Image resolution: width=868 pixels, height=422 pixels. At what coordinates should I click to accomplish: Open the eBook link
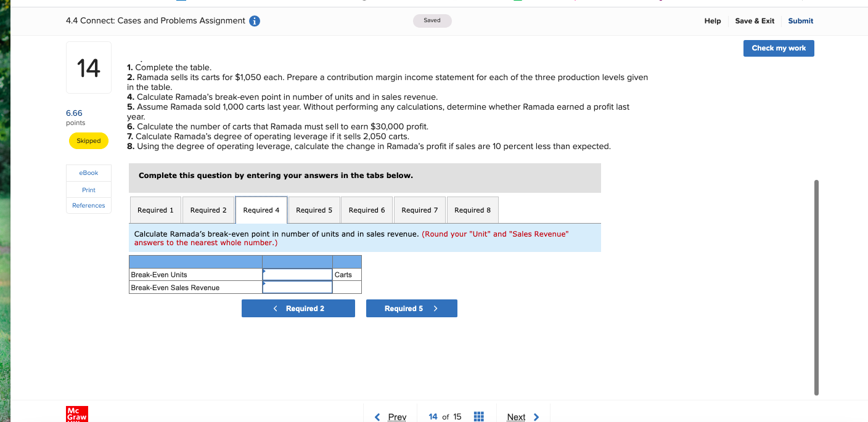[89, 173]
